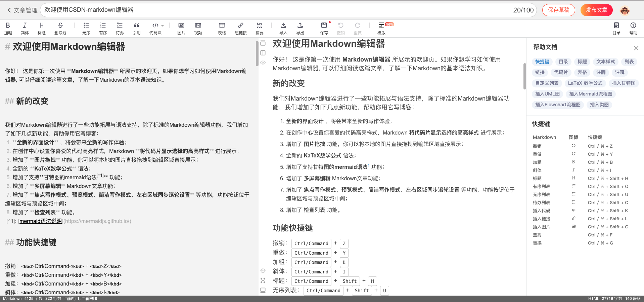Select the 代码片 help tab
This screenshot has width=644, height=302.
pyautogui.click(x=561, y=72)
